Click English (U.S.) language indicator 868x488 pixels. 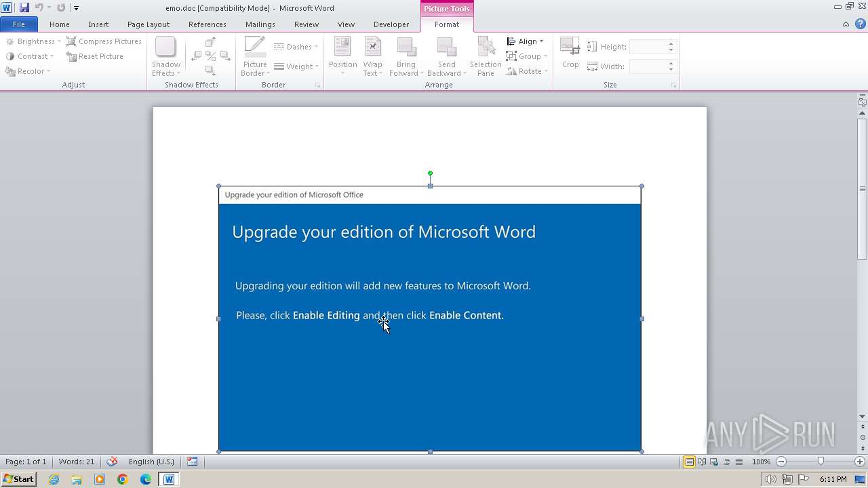pyautogui.click(x=151, y=462)
